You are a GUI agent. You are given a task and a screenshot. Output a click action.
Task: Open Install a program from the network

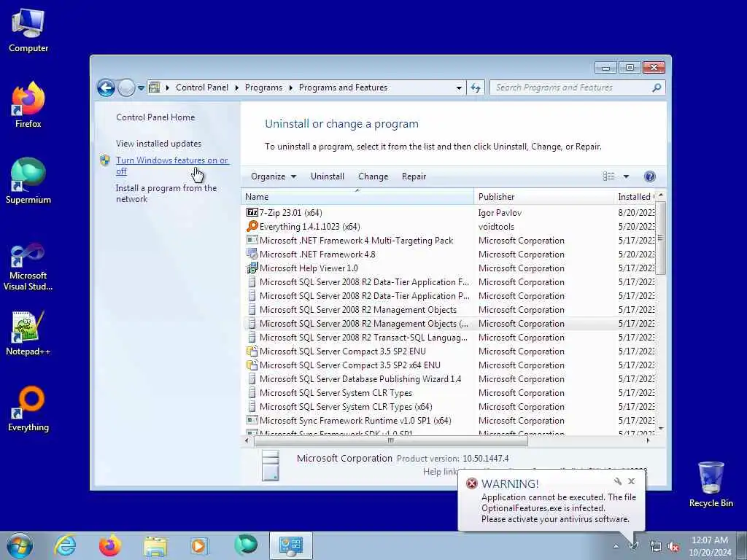pos(166,193)
